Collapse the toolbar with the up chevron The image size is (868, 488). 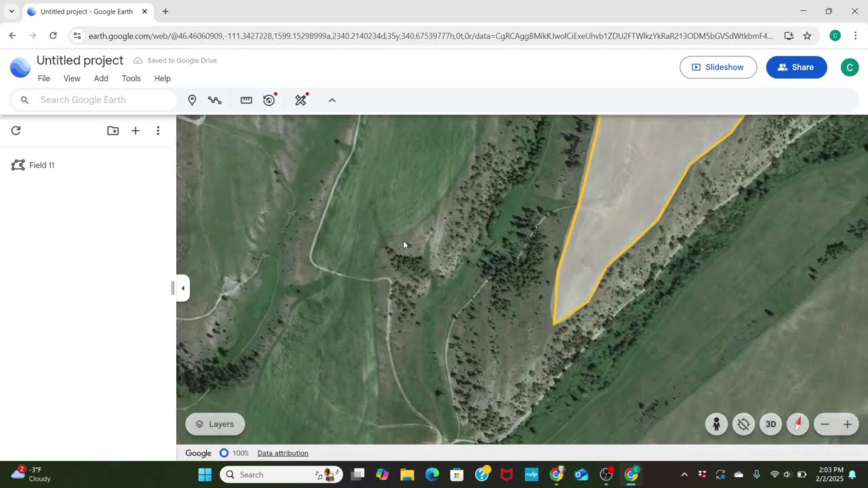tap(332, 100)
